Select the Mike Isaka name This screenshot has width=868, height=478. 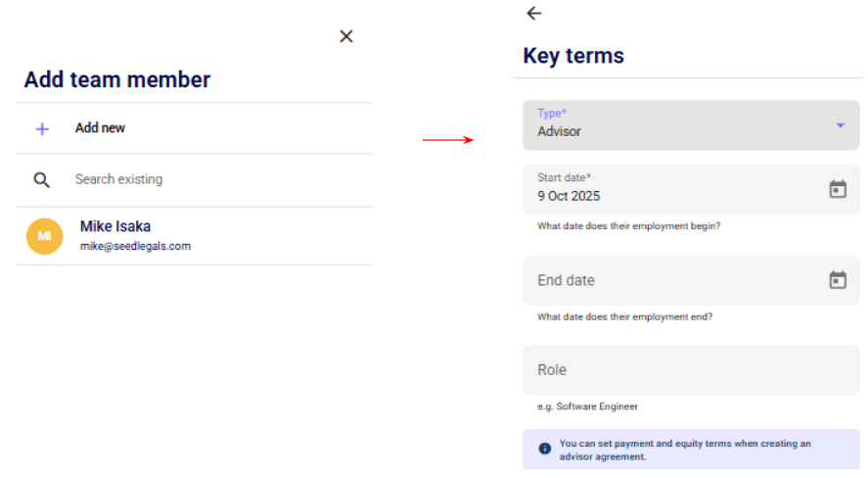coord(115,226)
